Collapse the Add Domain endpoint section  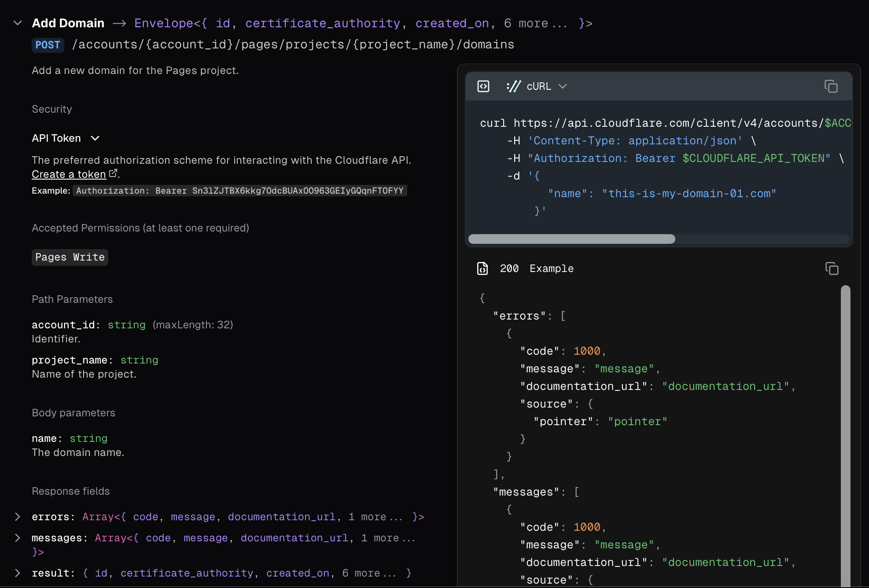(x=17, y=23)
